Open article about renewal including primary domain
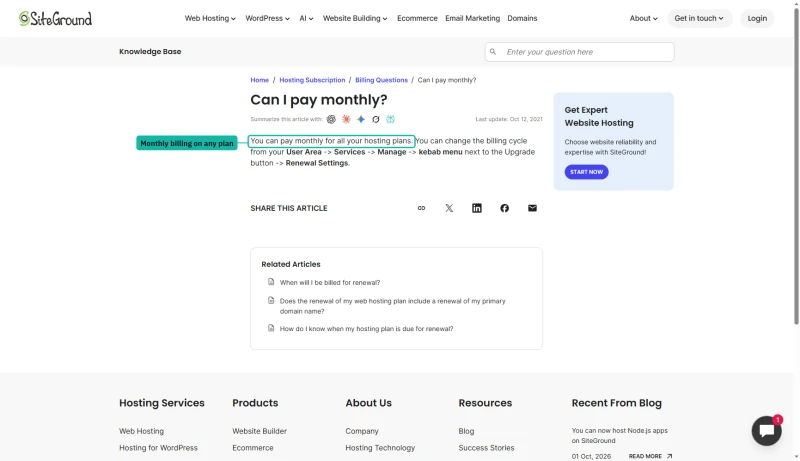Image resolution: width=800 pixels, height=461 pixels. (x=392, y=306)
